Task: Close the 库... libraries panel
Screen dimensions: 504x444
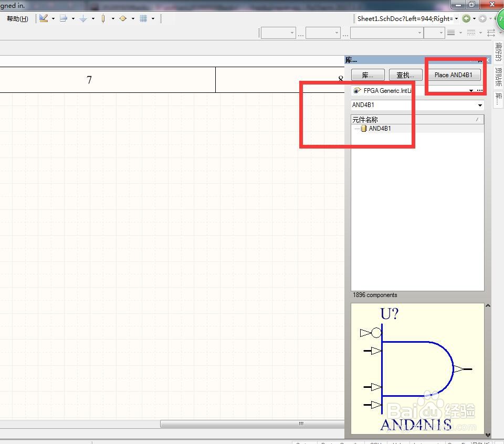Action: point(488,60)
